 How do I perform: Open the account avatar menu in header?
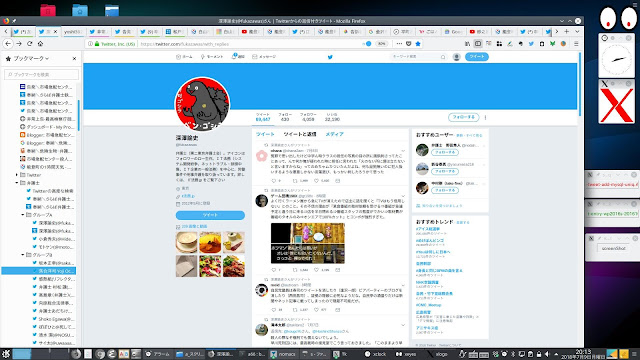[x=457, y=57]
